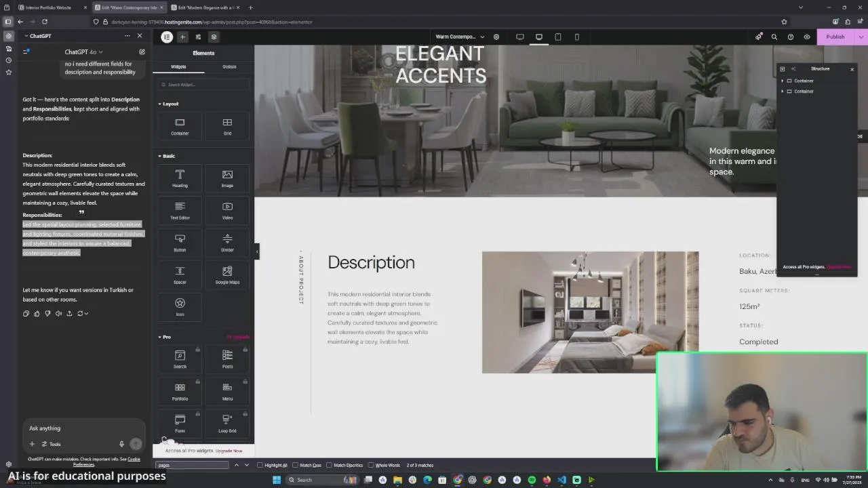The image size is (868, 488).
Task: Click the bedroom project image
Action: pyautogui.click(x=590, y=312)
